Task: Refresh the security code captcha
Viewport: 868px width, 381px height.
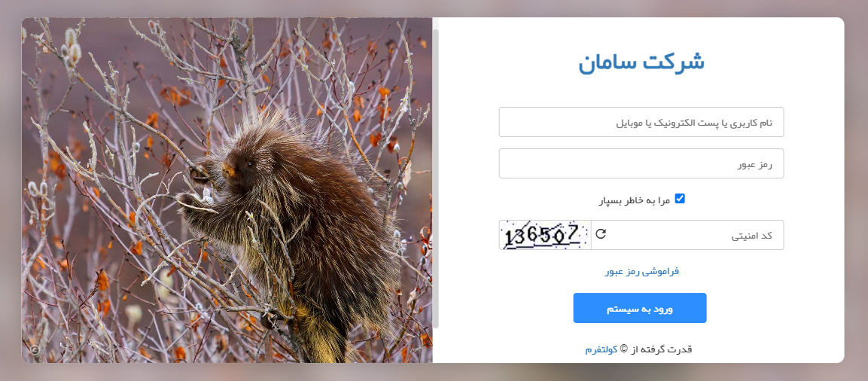Action: 601,234
